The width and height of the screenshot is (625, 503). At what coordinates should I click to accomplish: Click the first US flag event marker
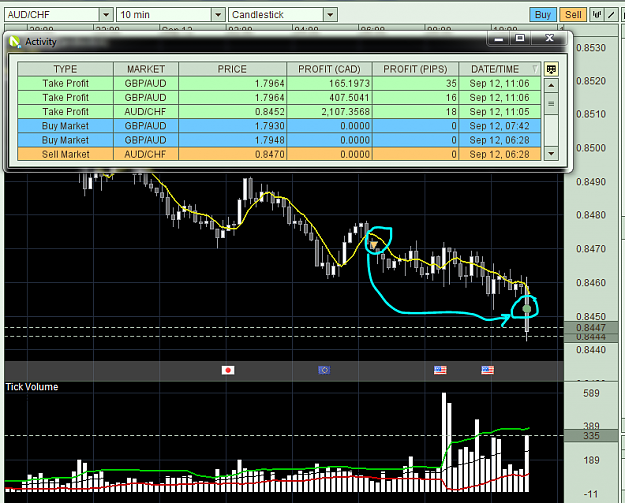(x=440, y=370)
